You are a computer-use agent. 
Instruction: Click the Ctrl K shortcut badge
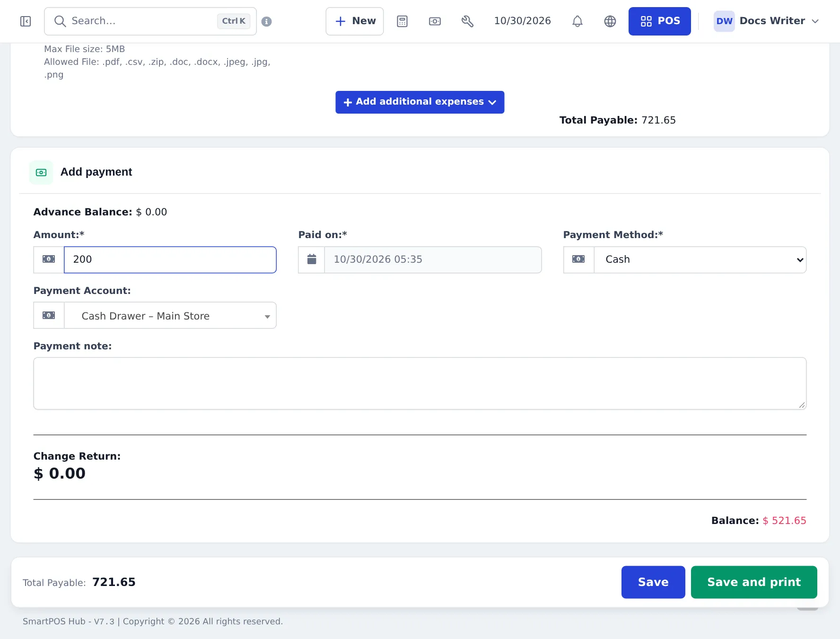(234, 21)
